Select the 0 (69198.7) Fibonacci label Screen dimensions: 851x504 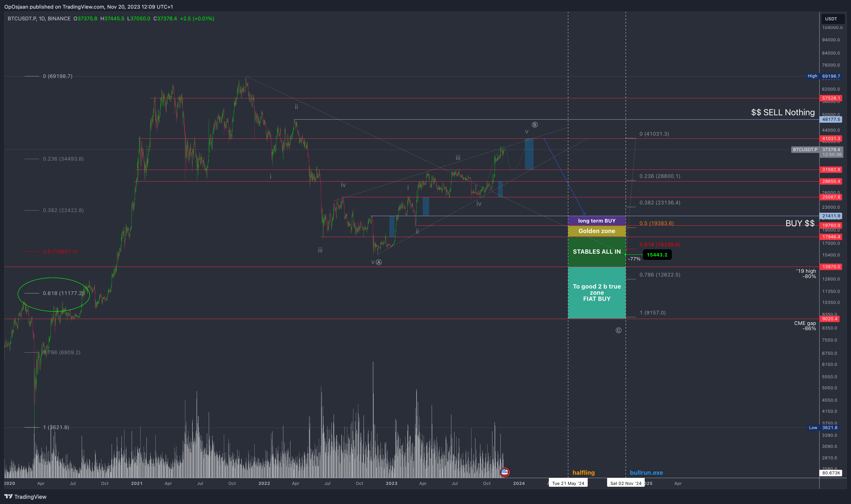(x=57, y=76)
